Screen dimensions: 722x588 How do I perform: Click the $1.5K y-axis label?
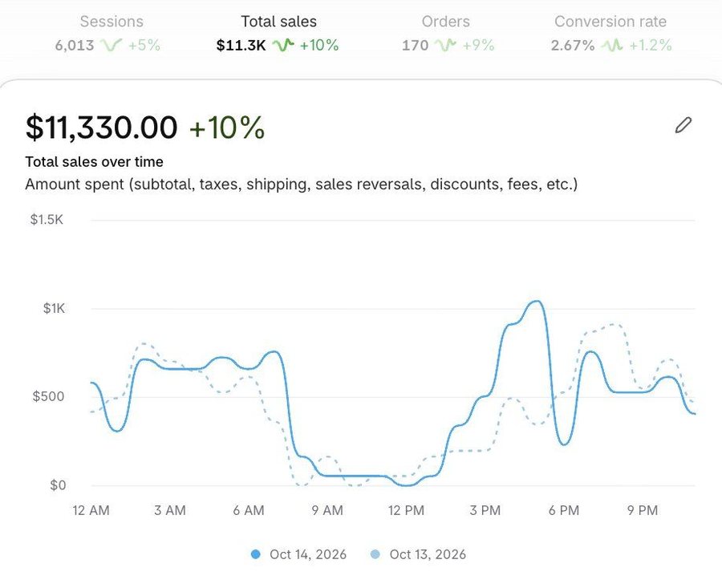click(47, 219)
